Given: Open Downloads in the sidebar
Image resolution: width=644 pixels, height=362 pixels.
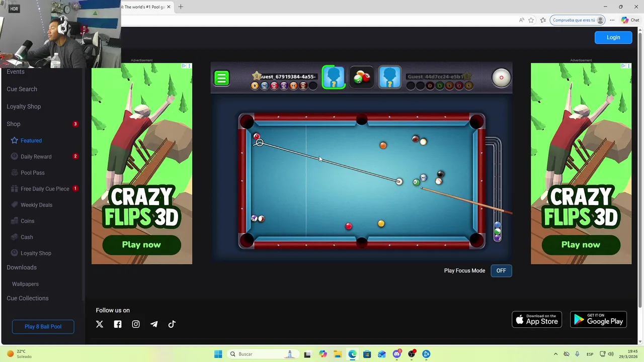Looking at the screenshot, I should [22, 267].
